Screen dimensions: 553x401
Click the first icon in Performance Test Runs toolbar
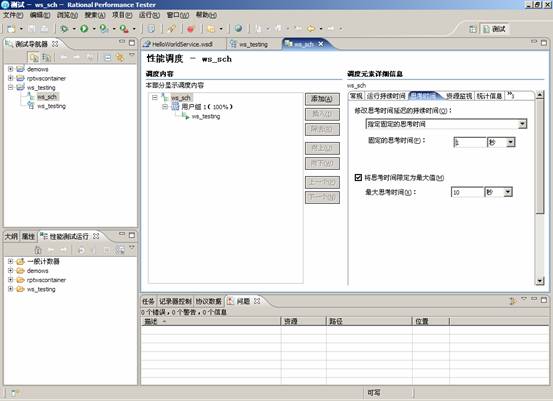pos(38,250)
